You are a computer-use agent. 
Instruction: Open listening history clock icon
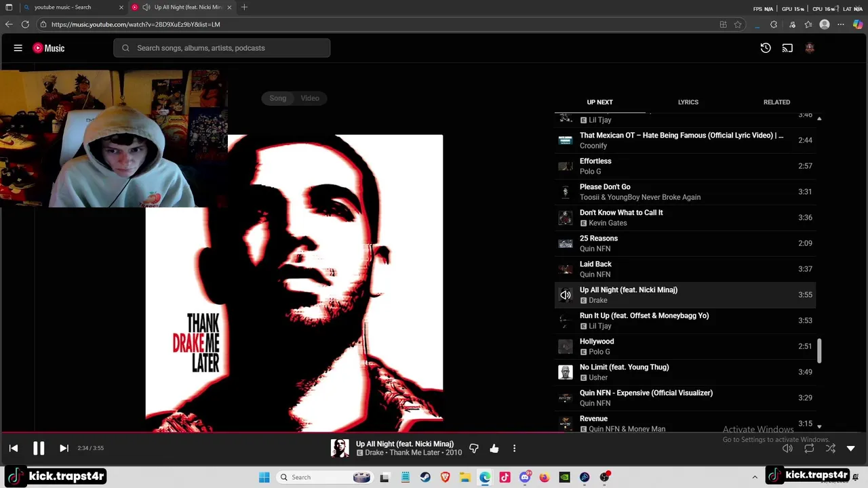click(x=766, y=48)
